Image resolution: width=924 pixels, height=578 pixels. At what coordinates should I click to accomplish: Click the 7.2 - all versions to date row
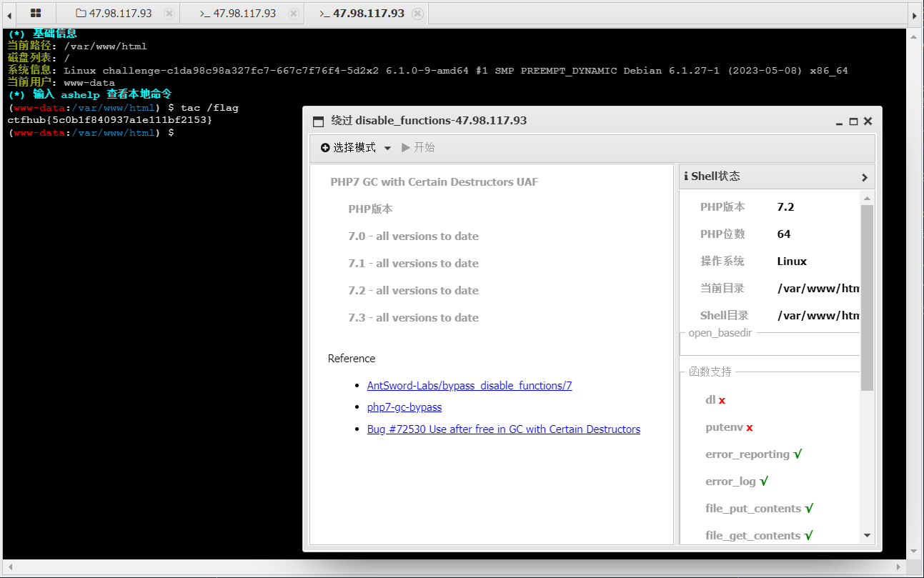pos(414,291)
